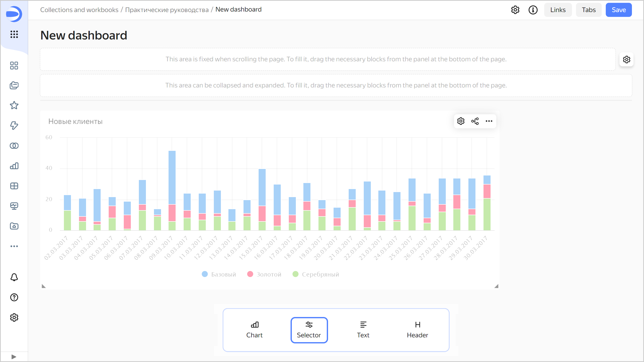Screen dimensions: 644x362
Task: Open the Tabs configuration
Action: coord(589,10)
